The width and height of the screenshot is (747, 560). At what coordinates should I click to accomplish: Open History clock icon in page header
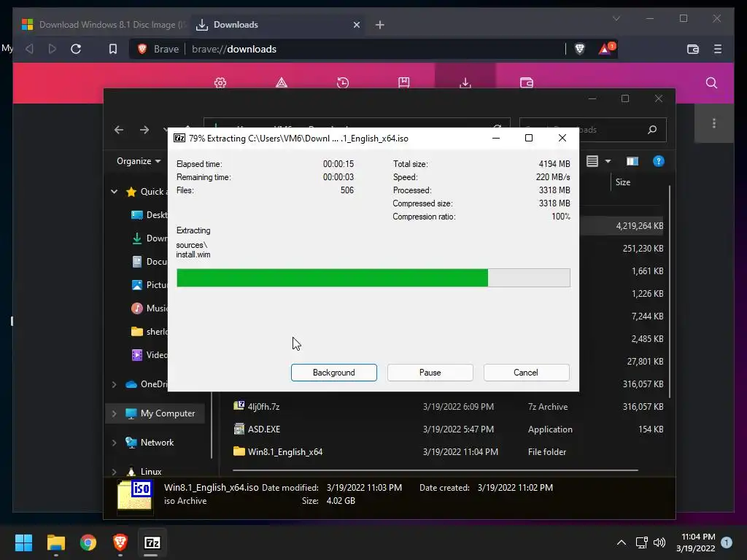[x=343, y=83]
